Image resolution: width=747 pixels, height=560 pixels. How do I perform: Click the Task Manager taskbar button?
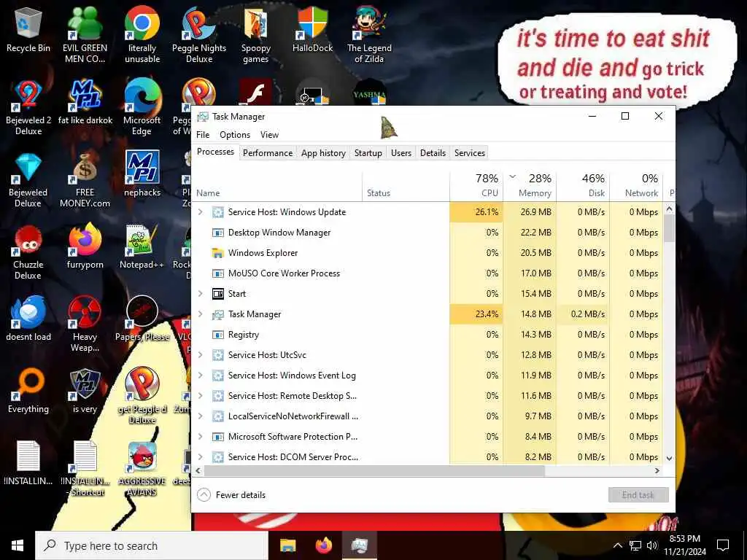point(360,545)
